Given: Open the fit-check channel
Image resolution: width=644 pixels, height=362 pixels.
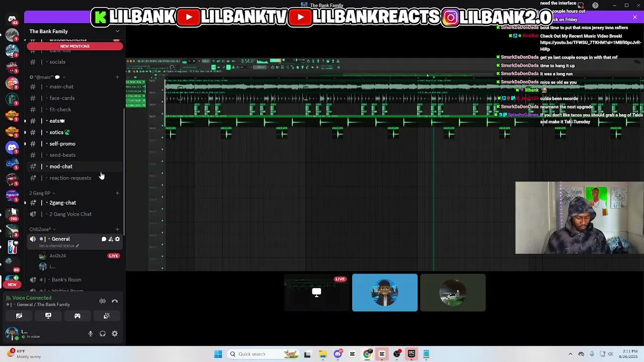Looking at the screenshot, I should point(75,110).
